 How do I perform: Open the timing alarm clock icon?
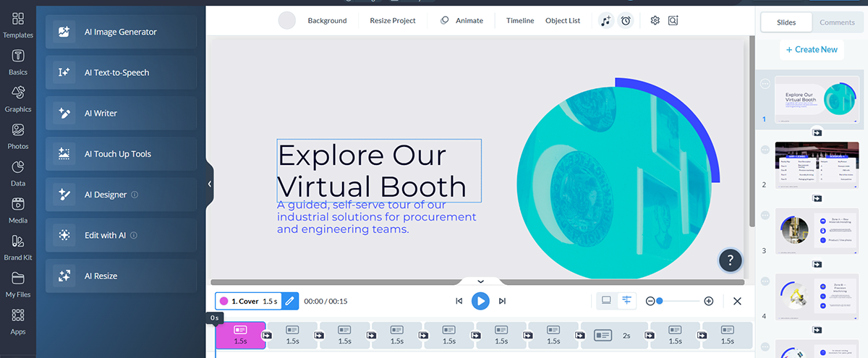click(626, 21)
